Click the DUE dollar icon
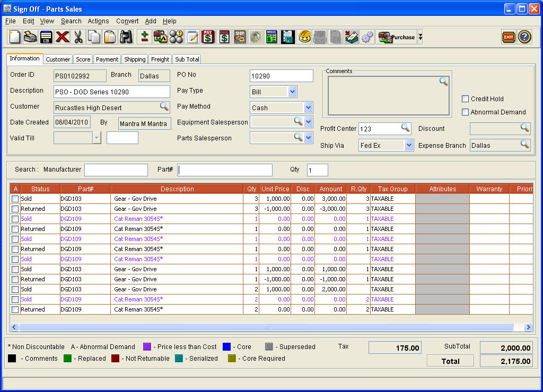543x392 pixels. (x=224, y=37)
